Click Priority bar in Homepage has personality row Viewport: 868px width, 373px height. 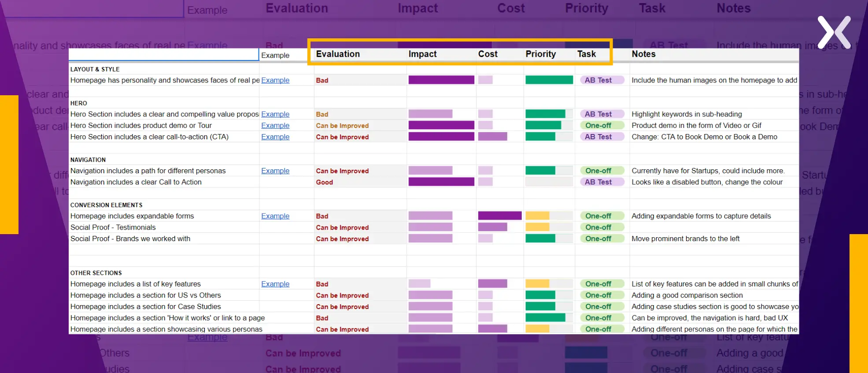pyautogui.click(x=549, y=80)
